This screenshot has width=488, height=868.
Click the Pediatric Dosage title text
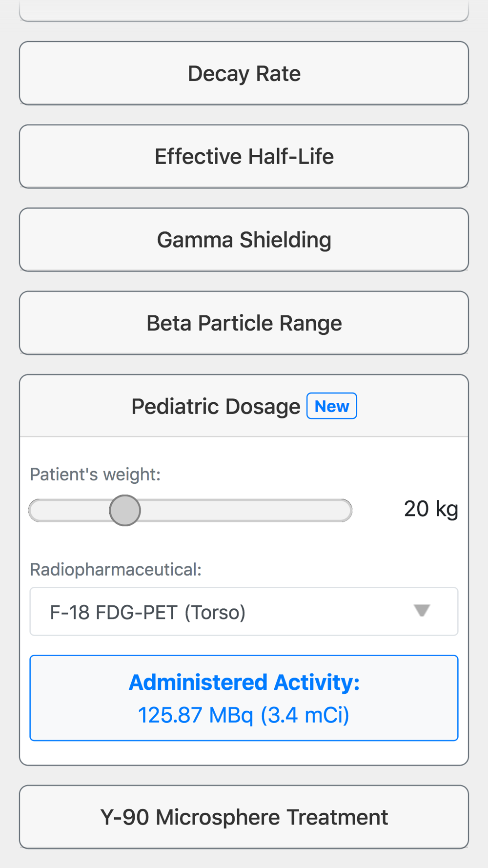click(216, 407)
